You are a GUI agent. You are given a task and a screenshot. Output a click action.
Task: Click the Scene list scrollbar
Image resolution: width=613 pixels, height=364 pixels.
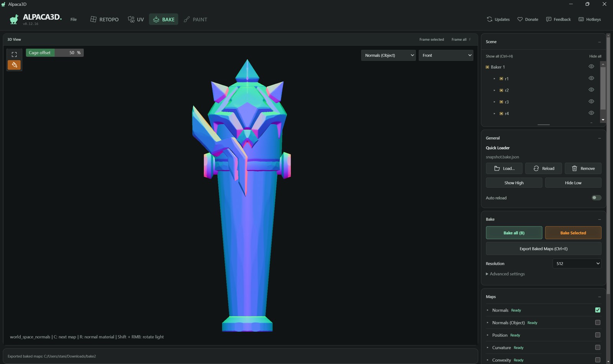603,88
